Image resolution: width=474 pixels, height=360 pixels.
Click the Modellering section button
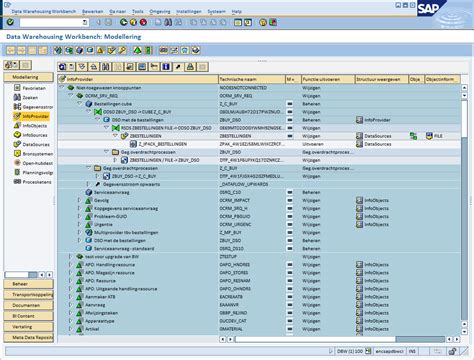[x=28, y=77]
